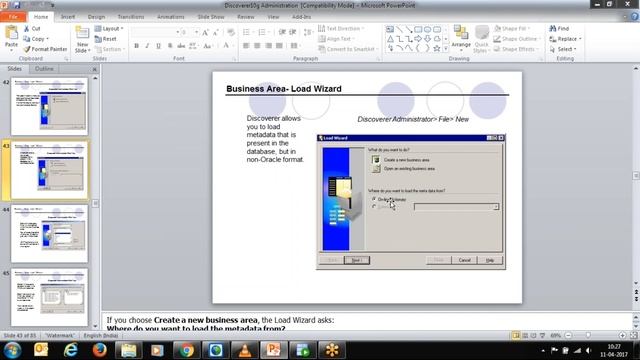
Task: Clear all text formatting
Action: coord(231,32)
